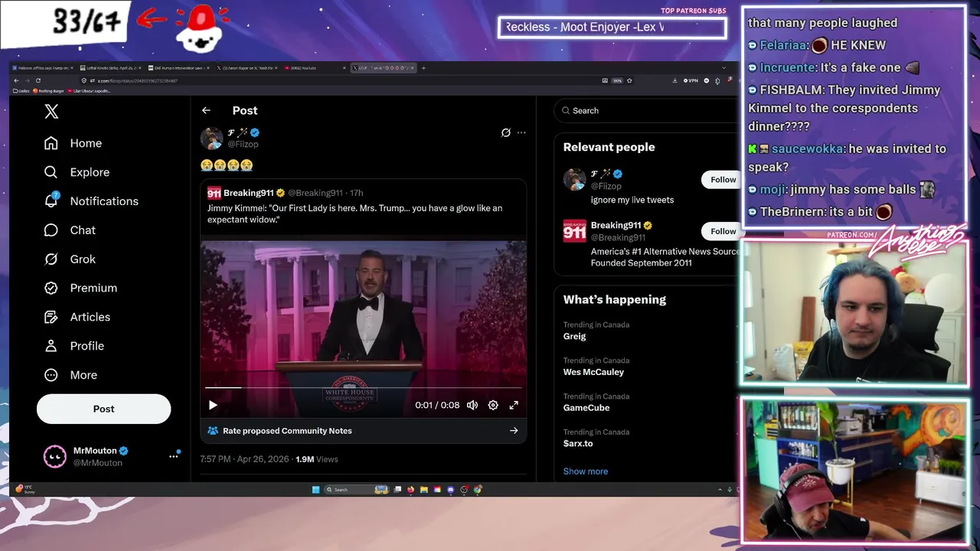Click the X logo icon

pyautogui.click(x=51, y=112)
